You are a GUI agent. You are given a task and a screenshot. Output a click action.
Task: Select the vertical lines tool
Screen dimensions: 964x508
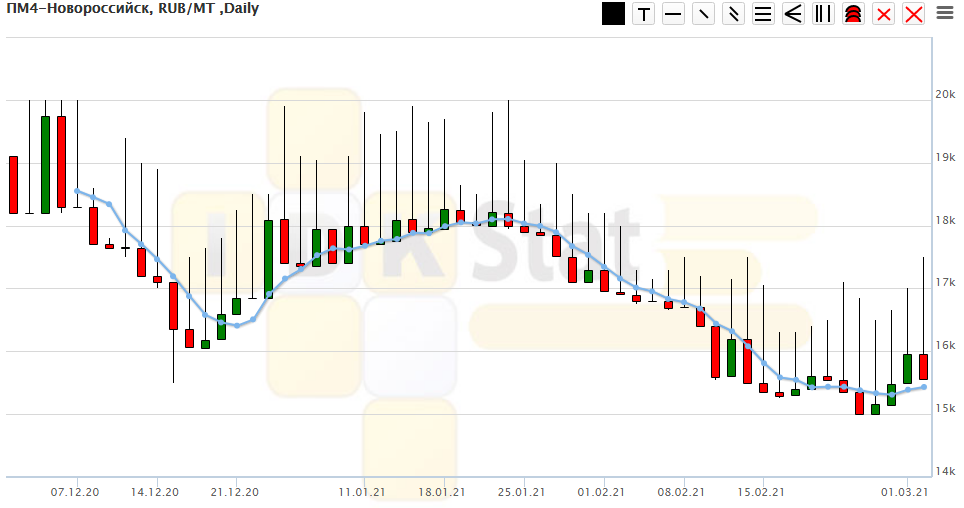coord(824,14)
